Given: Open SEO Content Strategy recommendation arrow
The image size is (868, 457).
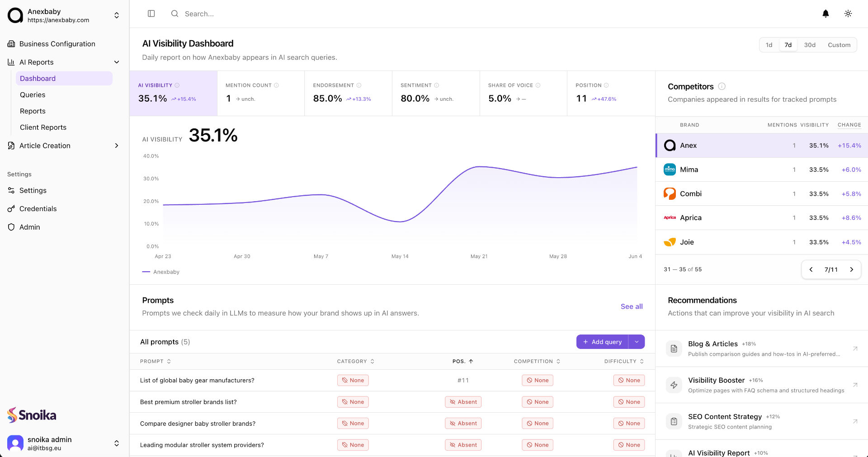Looking at the screenshot, I should pos(855,421).
